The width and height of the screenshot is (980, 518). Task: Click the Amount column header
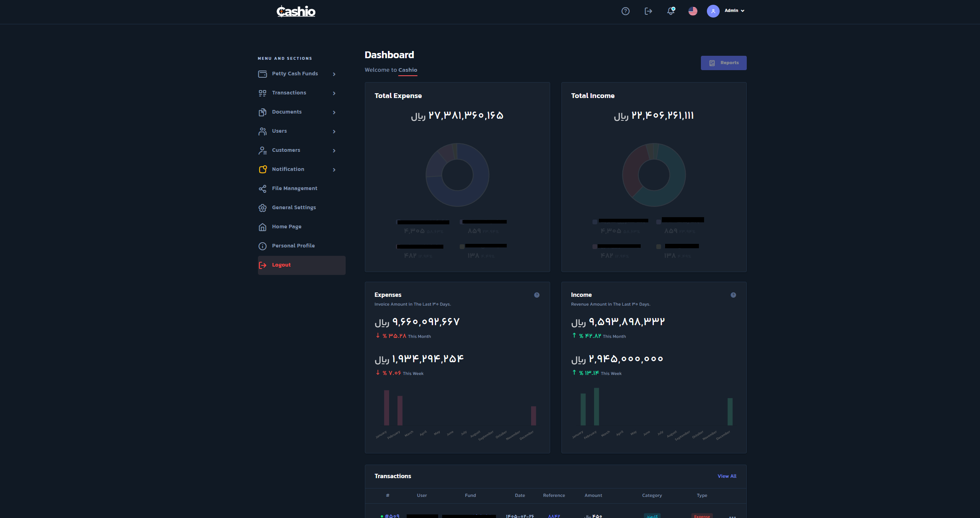593,496
